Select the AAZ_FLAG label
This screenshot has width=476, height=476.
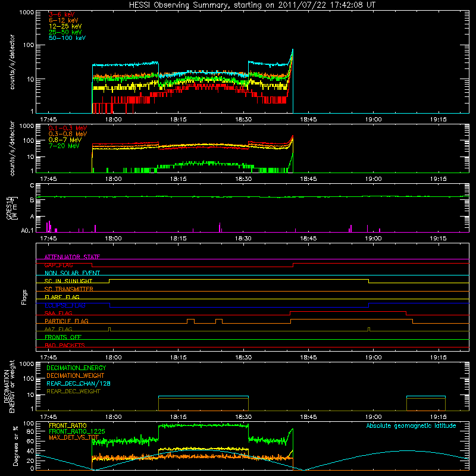coord(58,329)
